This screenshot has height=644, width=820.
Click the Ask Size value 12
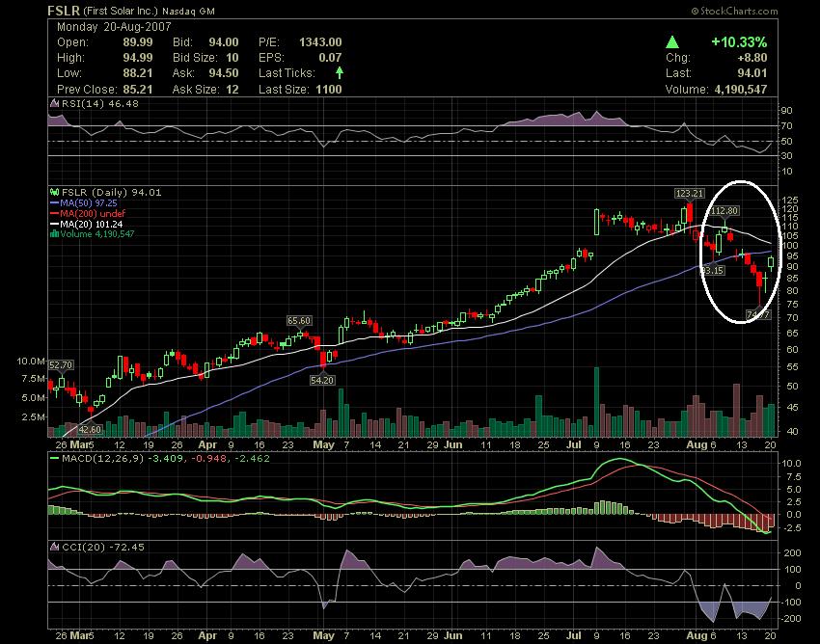pyautogui.click(x=232, y=90)
